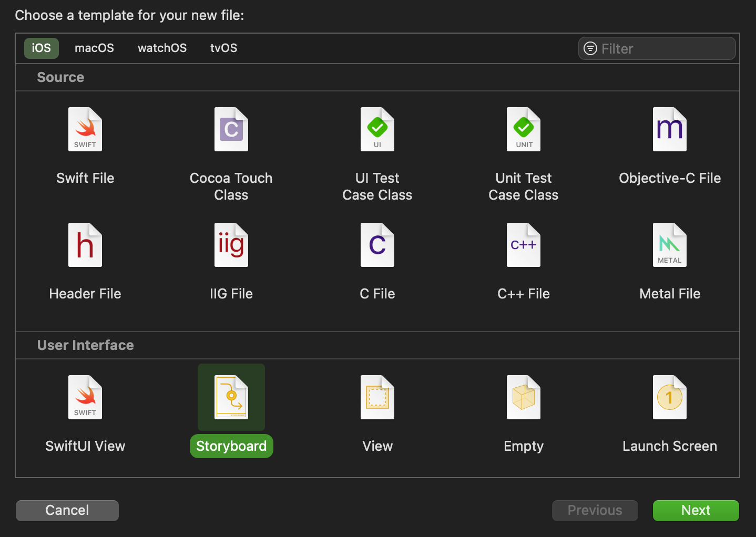Screen dimensions: 756x537
Task: Select the Header File template icon
Action: click(x=85, y=245)
